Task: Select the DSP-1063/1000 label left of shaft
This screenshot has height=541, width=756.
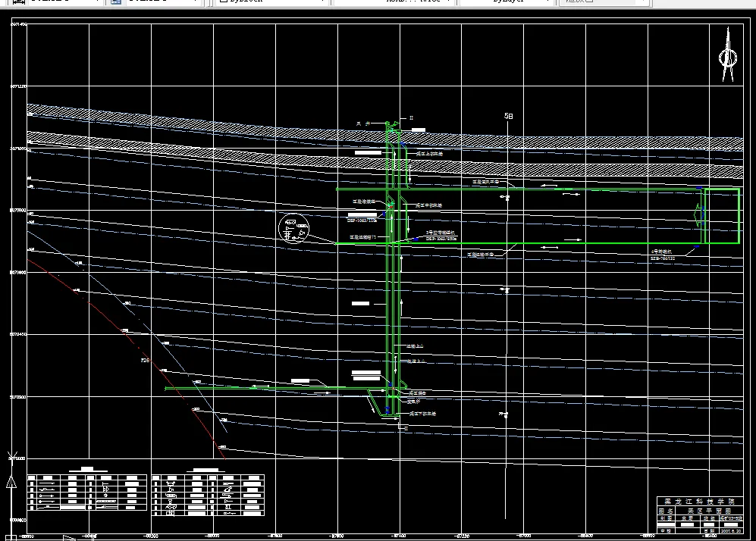Action: [x=362, y=220]
